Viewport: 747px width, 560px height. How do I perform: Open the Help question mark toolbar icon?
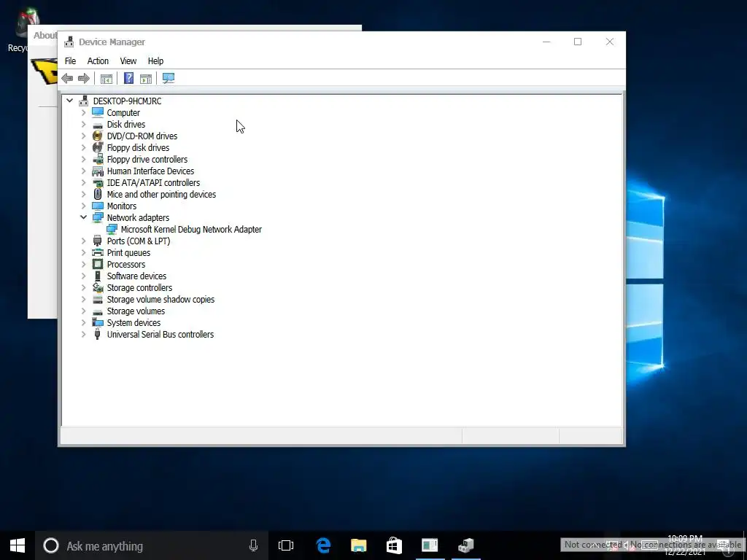[x=128, y=78]
